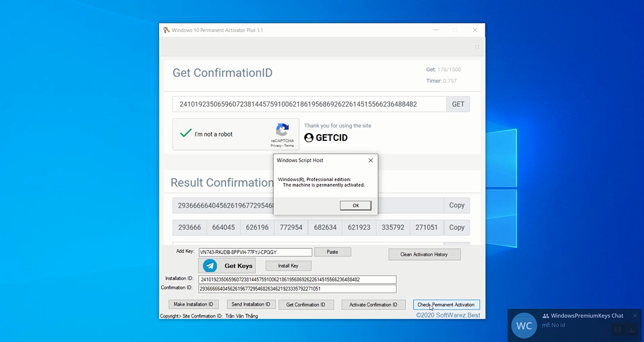644x342 pixels.
Task: Select confirmation block 664045
Action: click(x=223, y=227)
